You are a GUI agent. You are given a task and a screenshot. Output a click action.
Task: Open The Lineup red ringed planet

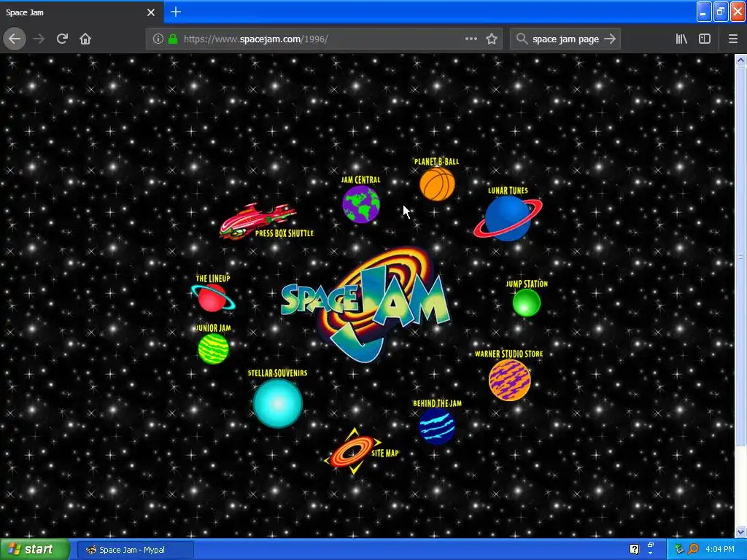[x=212, y=297]
